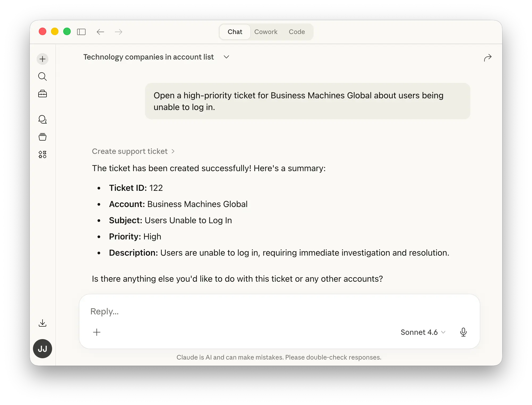View chats using the speech bubble icon
This screenshot has height=405, width=532.
click(42, 119)
